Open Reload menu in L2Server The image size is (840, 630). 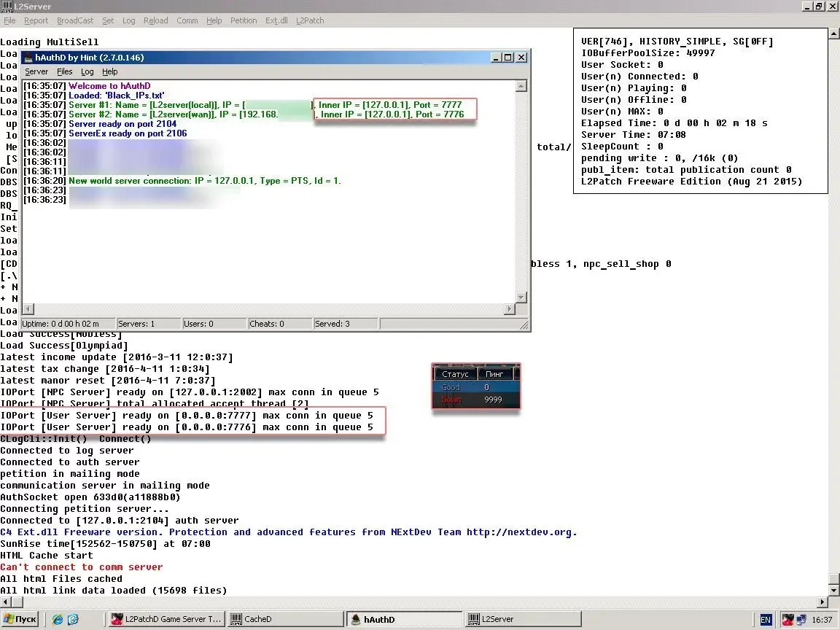[155, 20]
